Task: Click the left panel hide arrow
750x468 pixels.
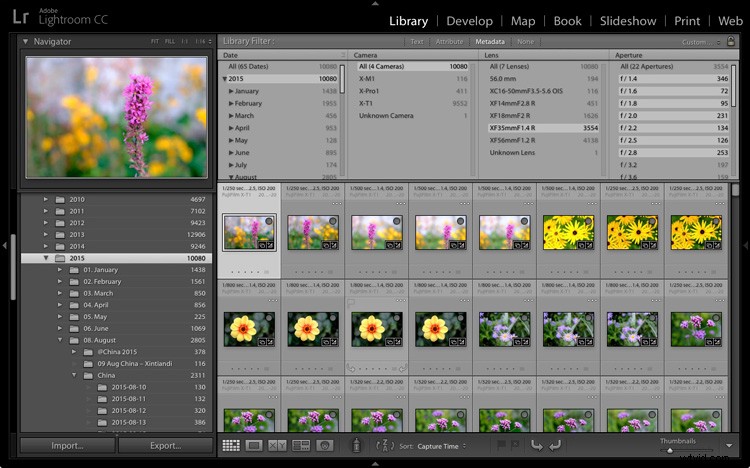Action: tap(4, 245)
